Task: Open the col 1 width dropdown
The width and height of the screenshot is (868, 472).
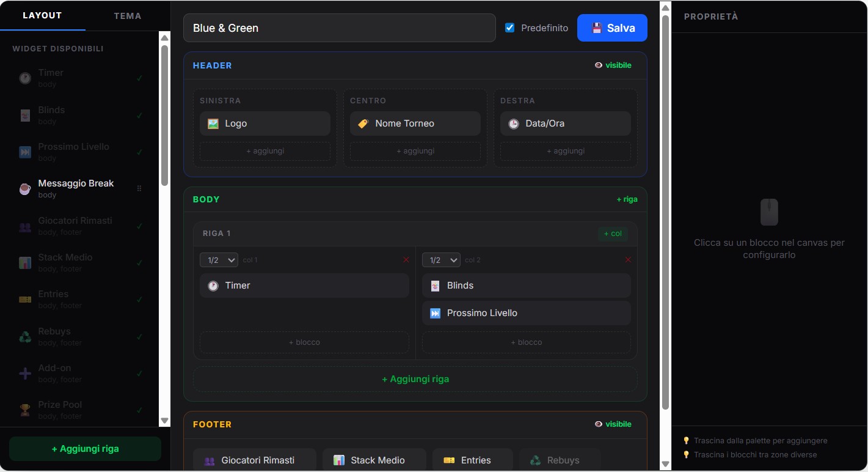Action: 219,260
